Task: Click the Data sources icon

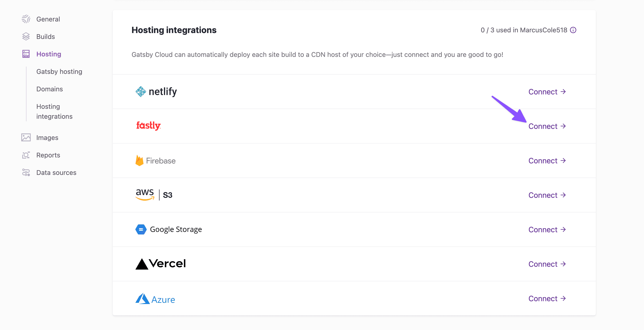Action: (26, 173)
